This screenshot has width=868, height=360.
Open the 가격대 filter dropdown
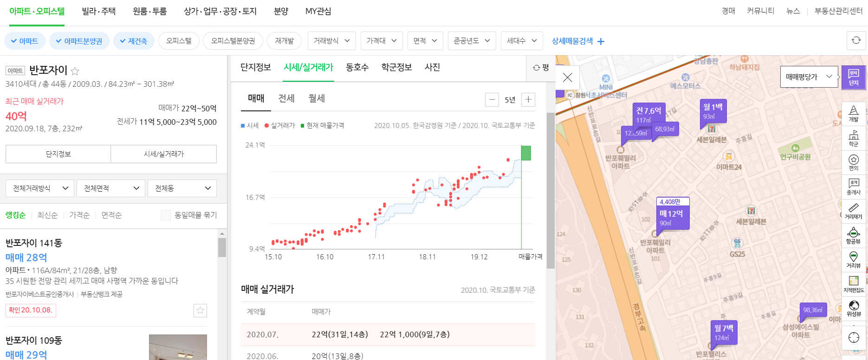click(x=382, y=41)
